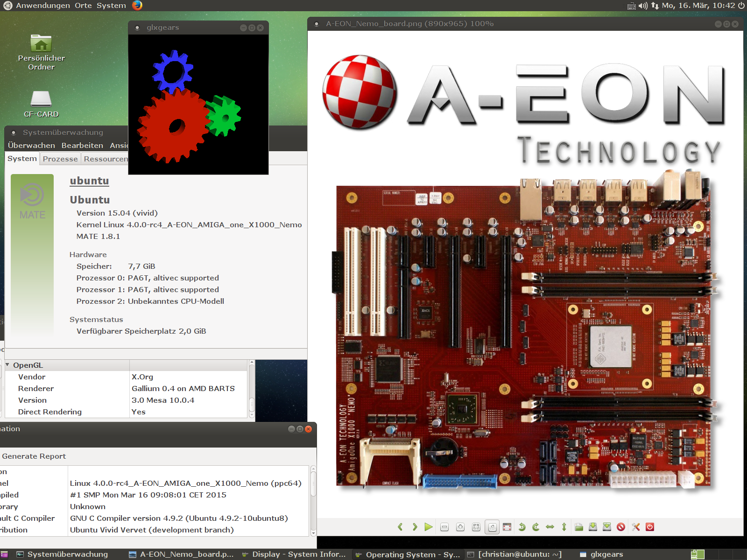Toggle fullscreen mode in image viewer
Viewport: 747px width, 560px height.
pyautogui.click(x=507, y=527)
